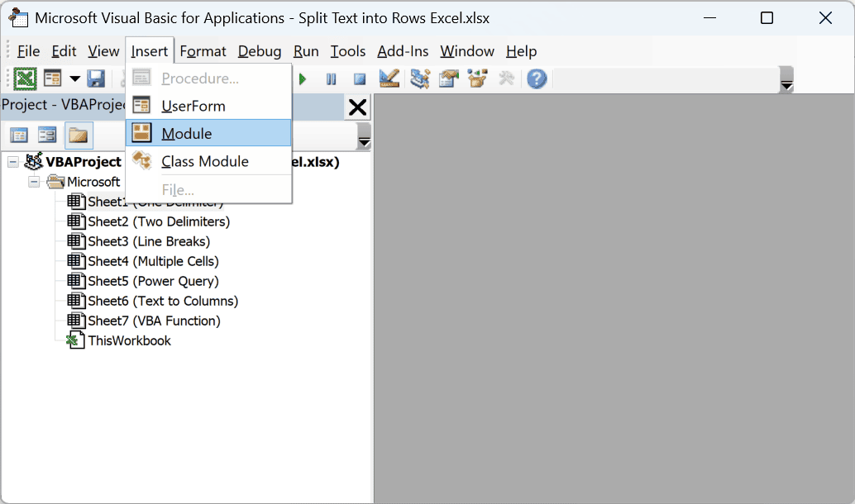Image resolution: width=855 pixels, height=504 pixels.
Task: Click the ThisWorkbook Excel icon
Action: [x=75, y=340]
